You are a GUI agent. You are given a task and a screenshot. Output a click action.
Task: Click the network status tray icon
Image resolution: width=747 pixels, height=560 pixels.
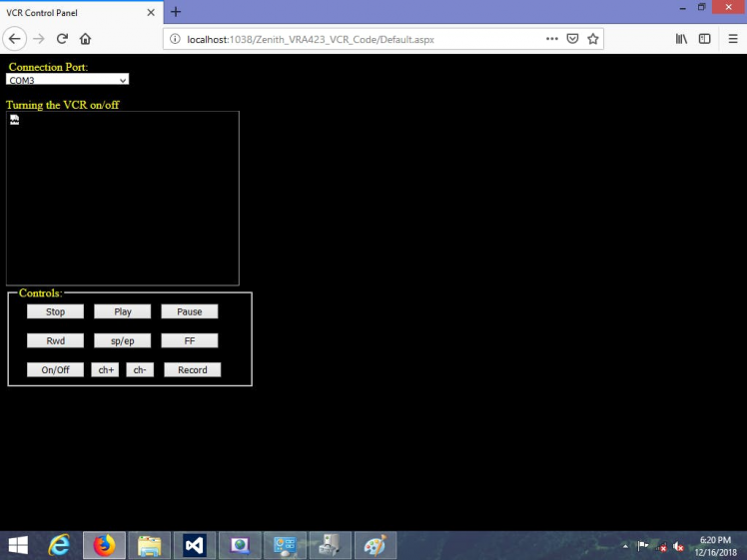click(x=661, y=547)
